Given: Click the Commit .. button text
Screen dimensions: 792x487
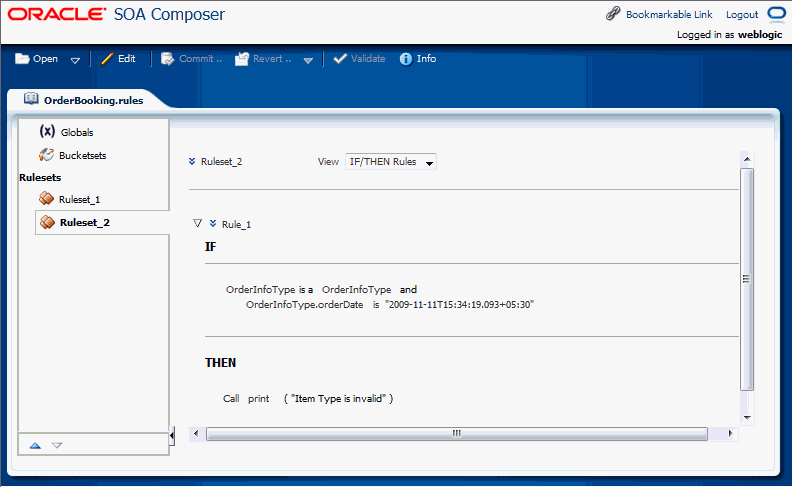Looking at the screenshot, I should (200, 59).
